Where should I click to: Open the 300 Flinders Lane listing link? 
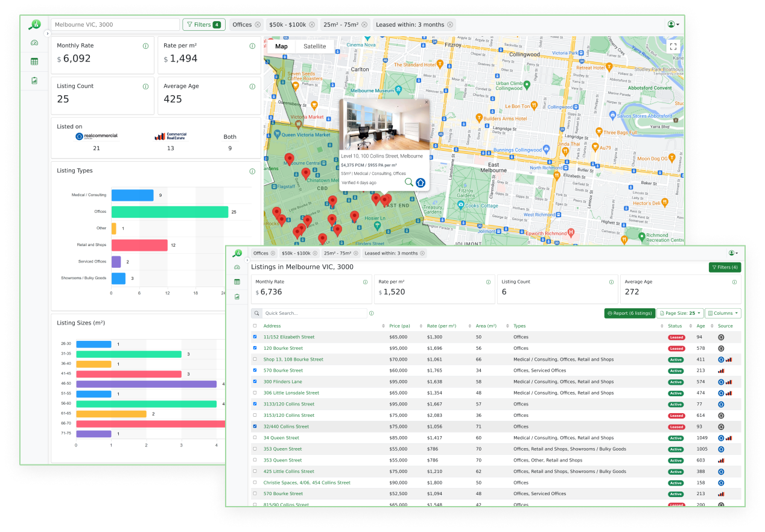click(282, 381)
